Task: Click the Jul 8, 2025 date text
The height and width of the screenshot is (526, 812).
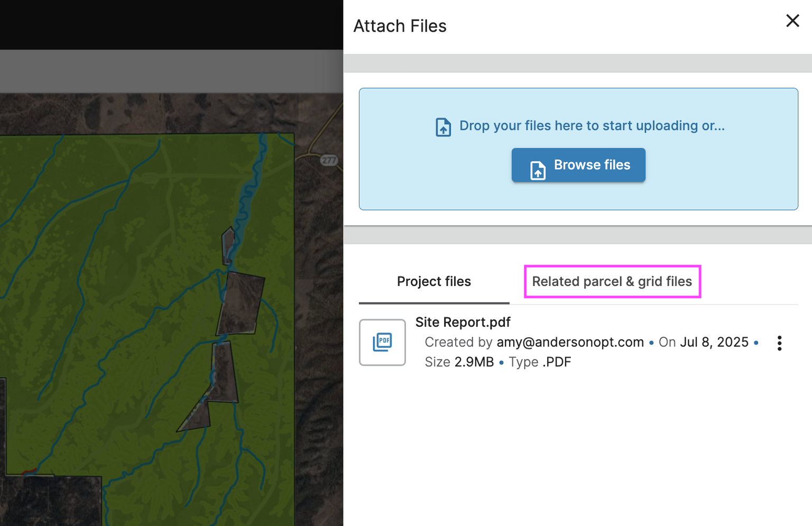Action: tap(714, 342)
